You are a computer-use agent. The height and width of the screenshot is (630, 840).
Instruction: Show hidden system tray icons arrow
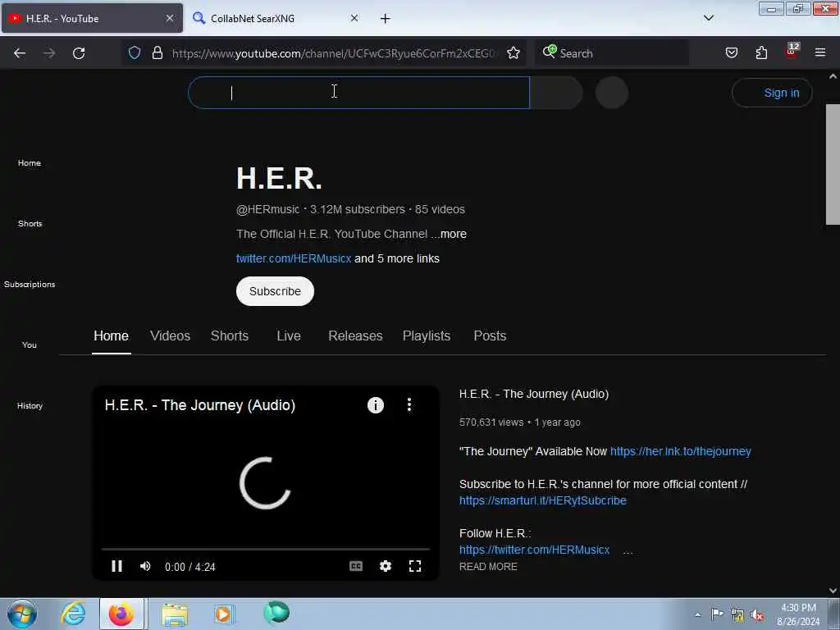pos(697,614)
